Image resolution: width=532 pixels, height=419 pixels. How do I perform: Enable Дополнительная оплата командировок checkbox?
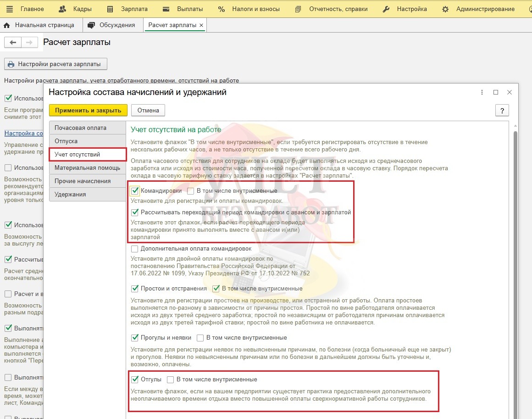(135, 249)
